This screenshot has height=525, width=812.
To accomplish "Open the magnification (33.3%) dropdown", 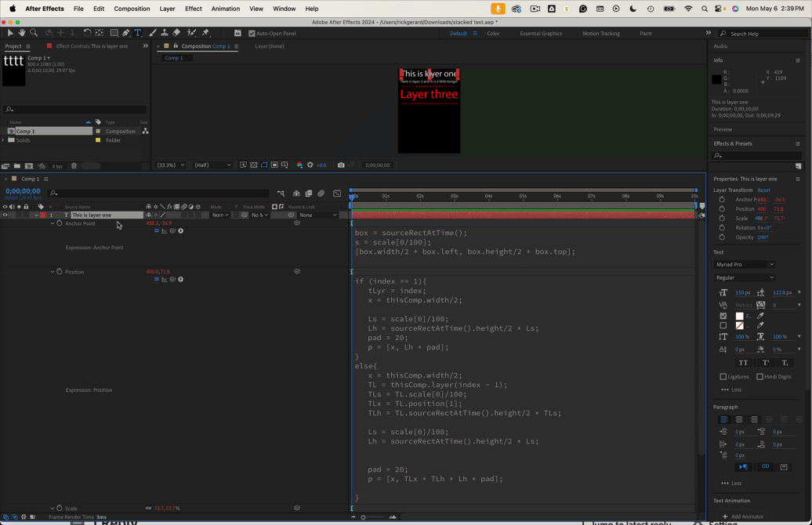I will pos(171,165).
